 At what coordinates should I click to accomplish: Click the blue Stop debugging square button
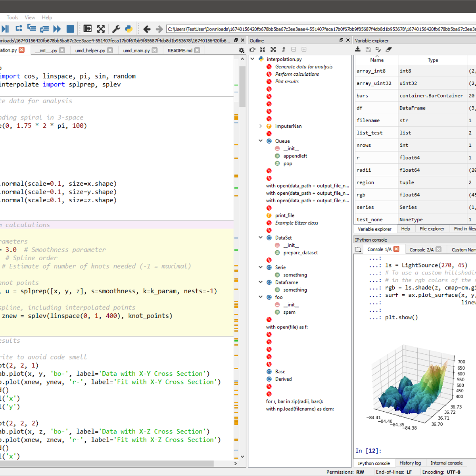(x=70, y=29)
